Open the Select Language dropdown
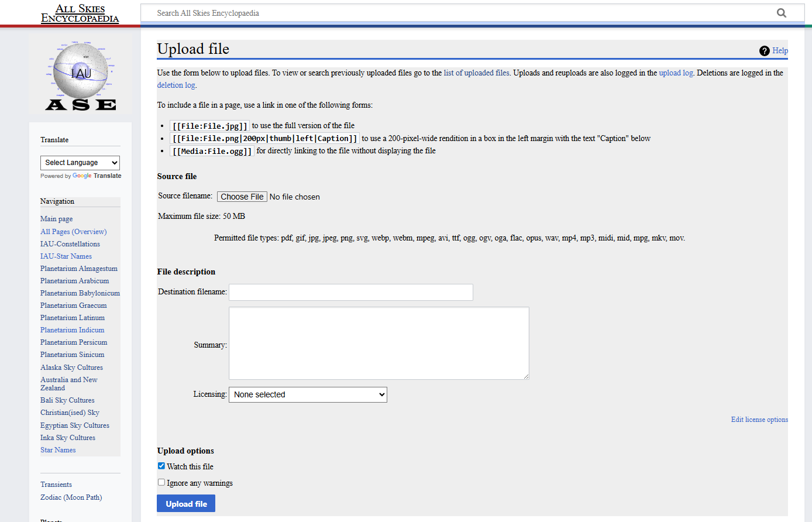 tap(80, 163)
